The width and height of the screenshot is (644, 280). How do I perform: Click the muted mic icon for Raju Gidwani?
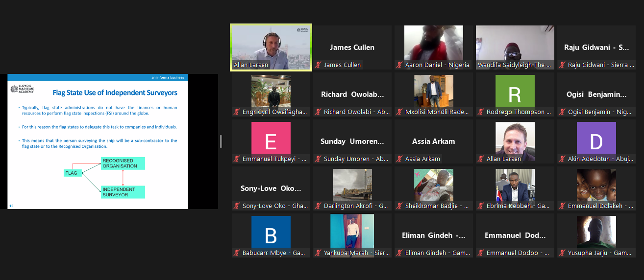563,65
